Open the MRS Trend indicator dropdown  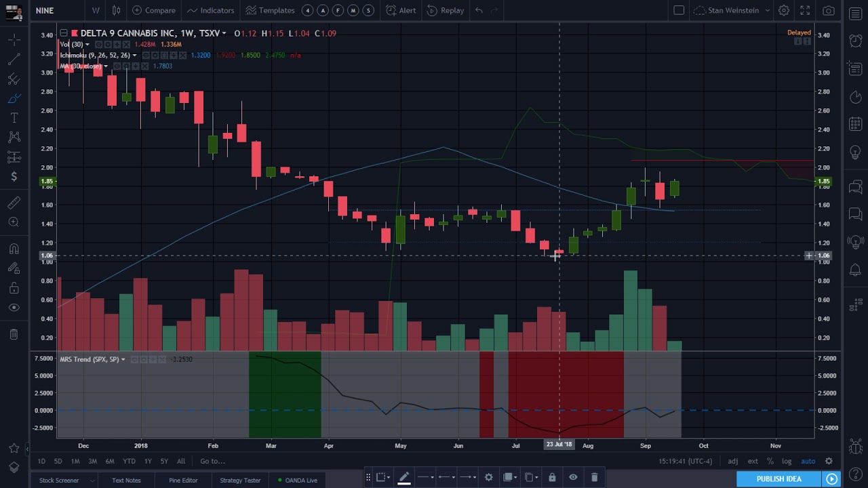click(123, 359)
